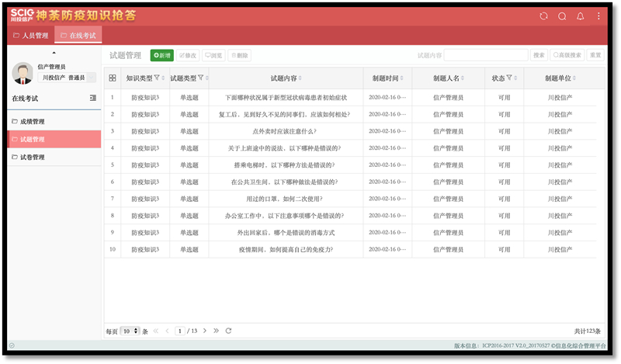The image size is (621, 364).
Task: Select 试卷管理 in the sidebar
Action: [x=32, y=158]
